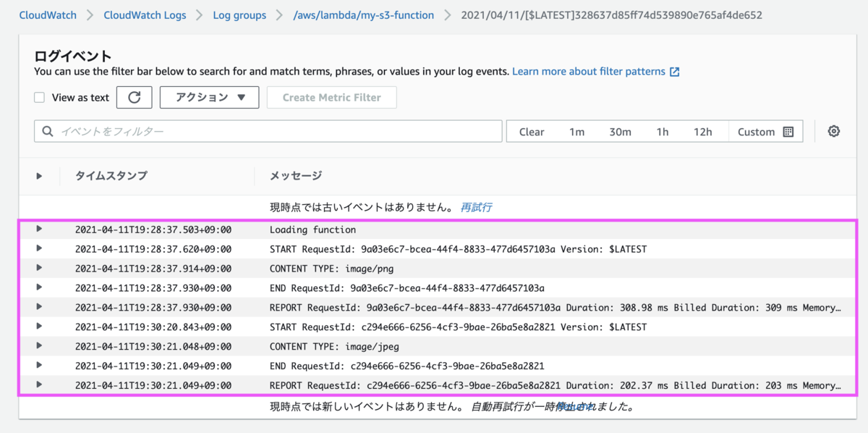Expand the CONTENT TYPE: image/jpeg row

[x=39, y=345]
